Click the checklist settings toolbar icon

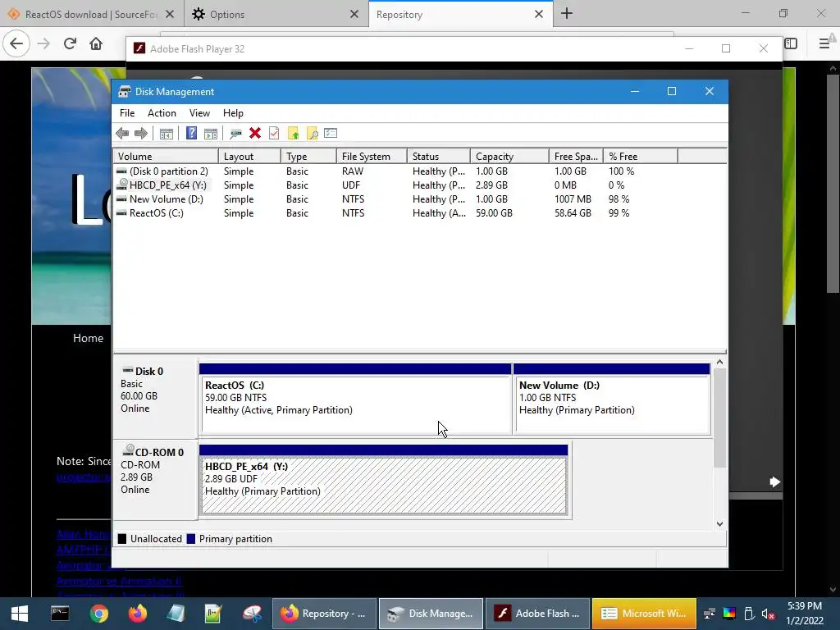(331, 134)
